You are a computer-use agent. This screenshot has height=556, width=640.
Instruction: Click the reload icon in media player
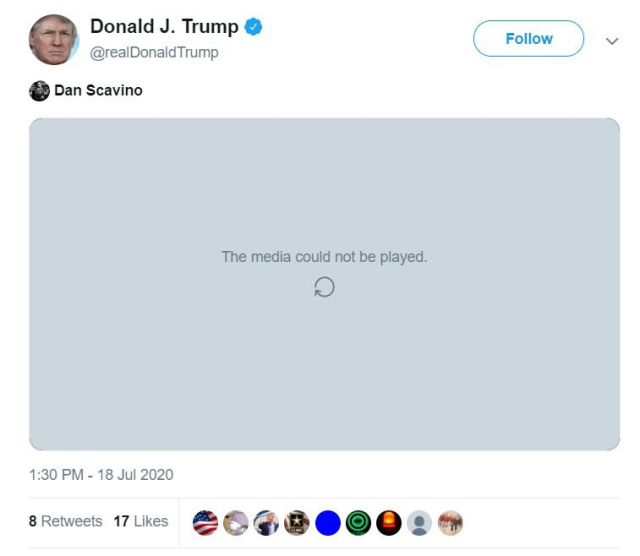[x=324, y=287]
